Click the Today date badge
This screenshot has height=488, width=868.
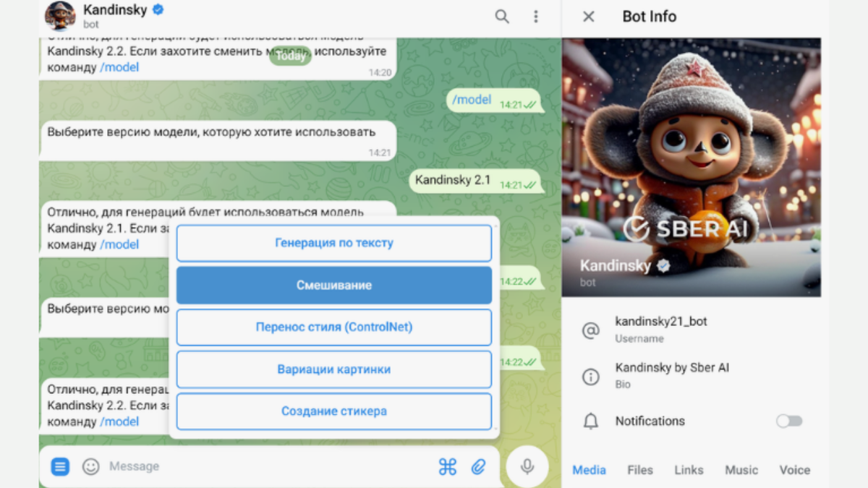[291, 56]
